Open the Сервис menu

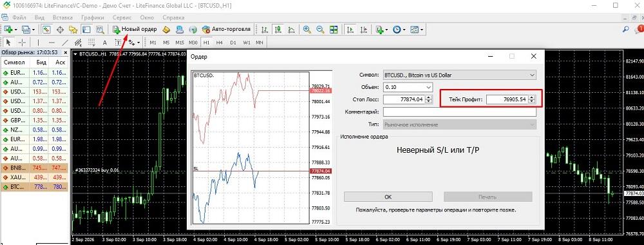pyautogui.click(x=122, y=17)
